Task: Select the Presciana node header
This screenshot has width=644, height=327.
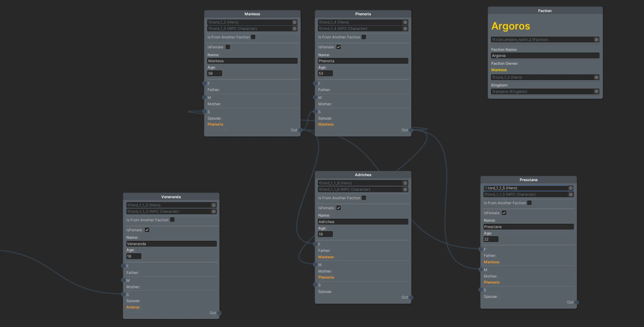Action: (528, 180)
